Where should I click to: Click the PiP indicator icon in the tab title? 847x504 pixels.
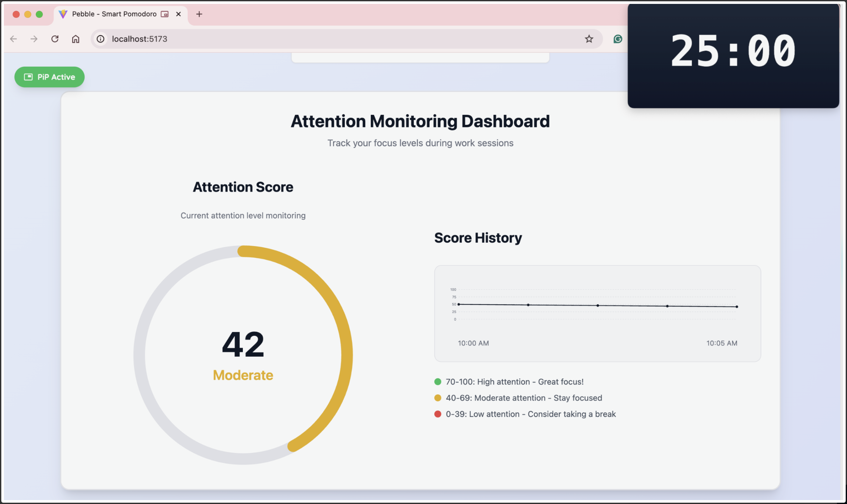coord(164,14)
